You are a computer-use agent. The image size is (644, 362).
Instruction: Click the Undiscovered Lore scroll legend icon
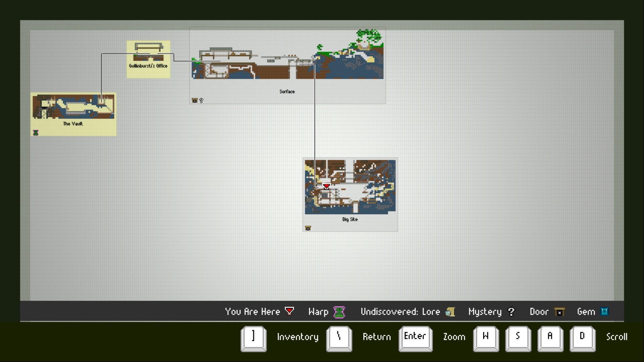(450, 312)
